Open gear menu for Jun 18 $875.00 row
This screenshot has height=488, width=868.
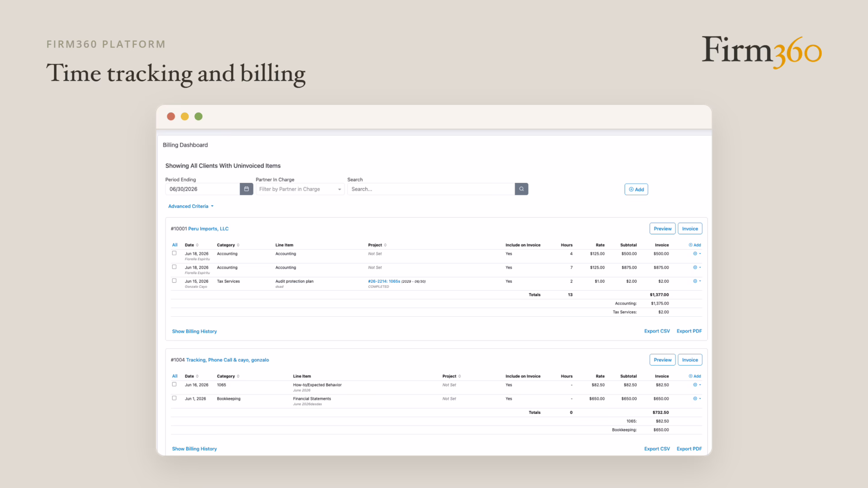coord(697,267)
